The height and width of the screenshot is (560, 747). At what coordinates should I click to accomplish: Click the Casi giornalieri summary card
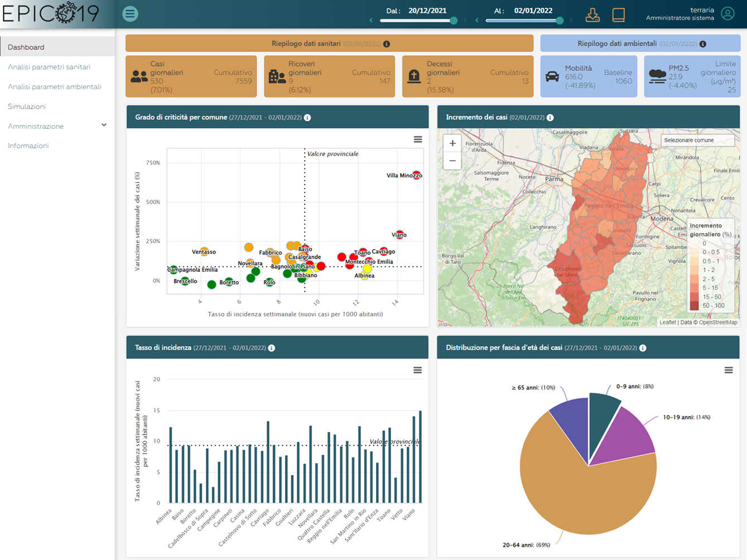pyautogui.click(x=191, y=76)
